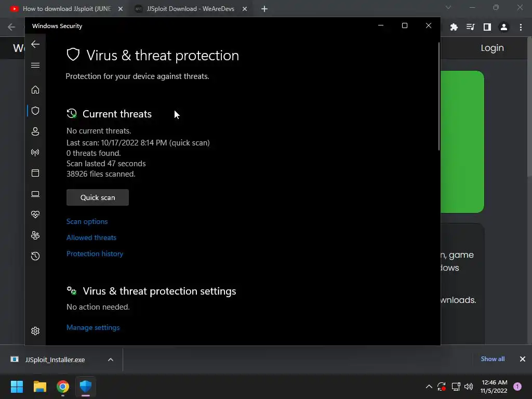Image resolution: width=532 pixels, height=399 pixels.
Task: Click Show all downloads
Action: (493, 359)
